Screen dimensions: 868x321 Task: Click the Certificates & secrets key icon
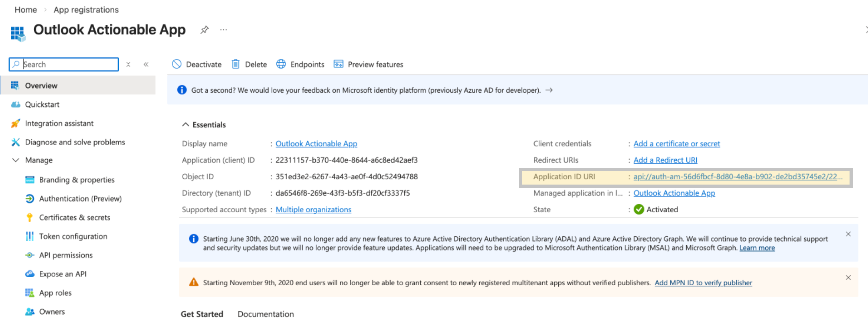tap(30, 217)
